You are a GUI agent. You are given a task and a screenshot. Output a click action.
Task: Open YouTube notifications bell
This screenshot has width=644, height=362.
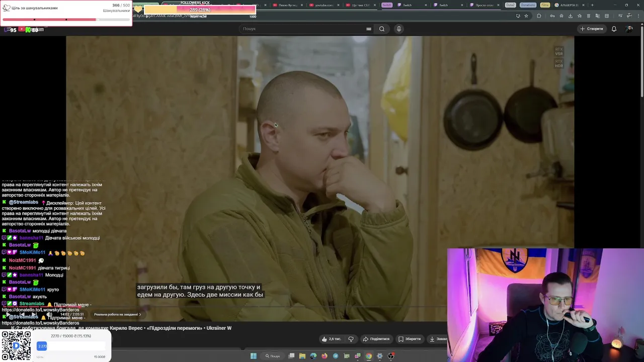coord(614,29)
